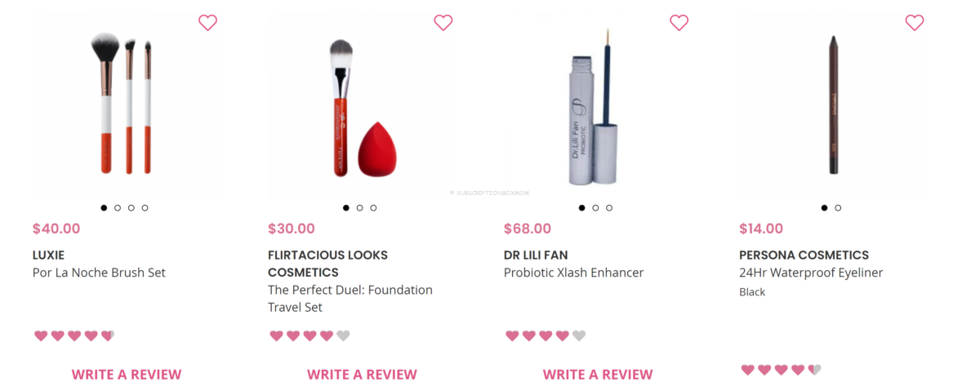Screen dimensions: 980x386
Task: Click the Dr Lili Fan lash serum image
Action: tap(598, 106)
